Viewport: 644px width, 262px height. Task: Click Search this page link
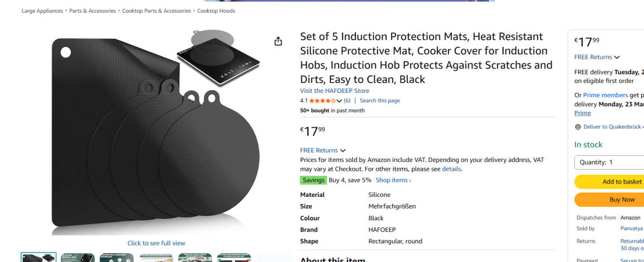pos(379,101)
